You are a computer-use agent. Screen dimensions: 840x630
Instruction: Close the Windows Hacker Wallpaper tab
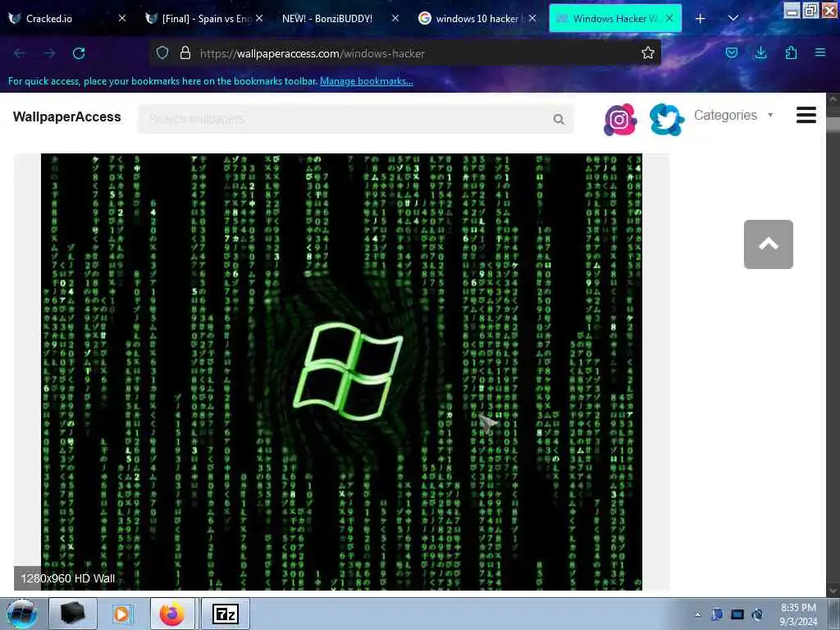point(669,18)
